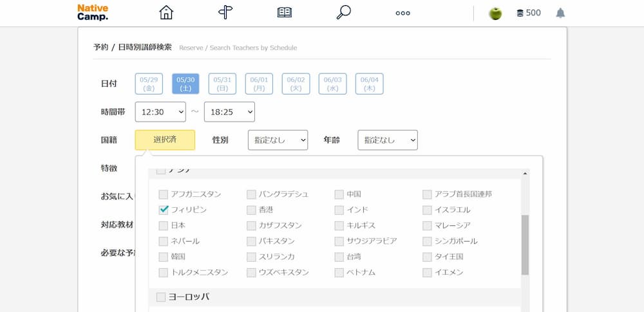This screenshot has height=312, width=644.
Task: Expand the 性別 gender dropdown
Action: [278, 140]
